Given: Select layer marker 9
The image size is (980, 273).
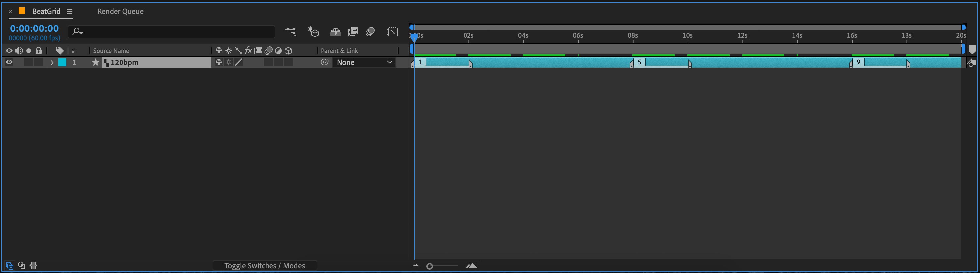Looking at the screenshot, I should (x=858, y=62).
